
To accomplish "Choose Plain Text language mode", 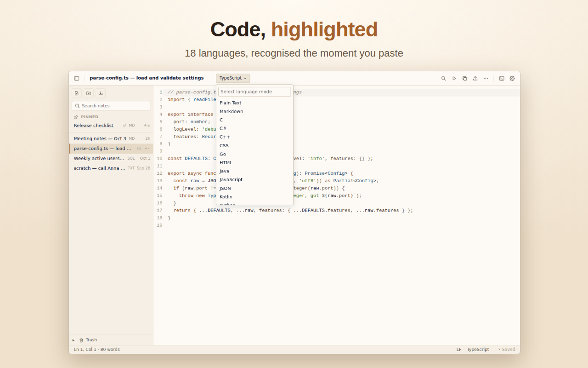I will pyautogui.click(x=254, y=103).
